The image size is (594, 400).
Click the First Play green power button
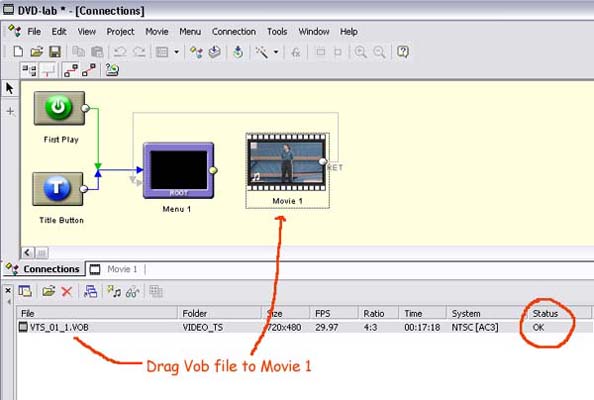point(59,108)
